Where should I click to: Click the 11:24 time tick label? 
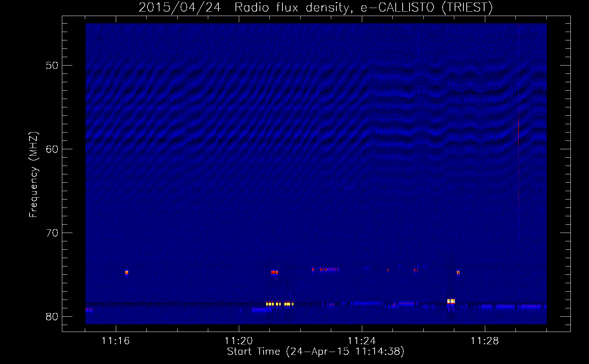(x=361, y=341)
